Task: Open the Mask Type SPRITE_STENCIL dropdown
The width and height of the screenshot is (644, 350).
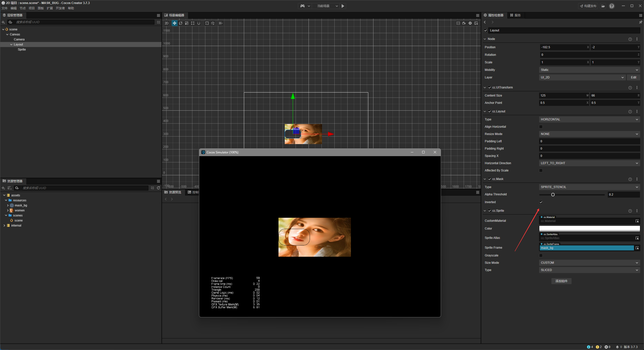Action: 589,187
